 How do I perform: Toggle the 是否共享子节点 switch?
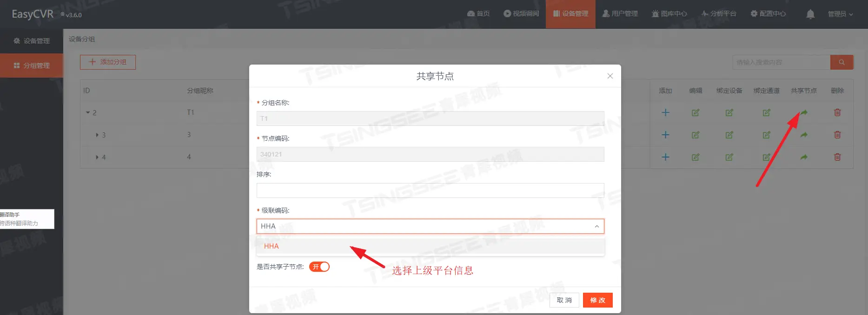319,267
